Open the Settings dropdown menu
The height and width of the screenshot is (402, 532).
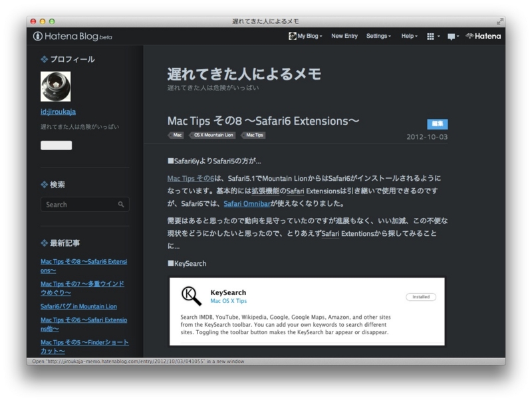pos(378,36)
